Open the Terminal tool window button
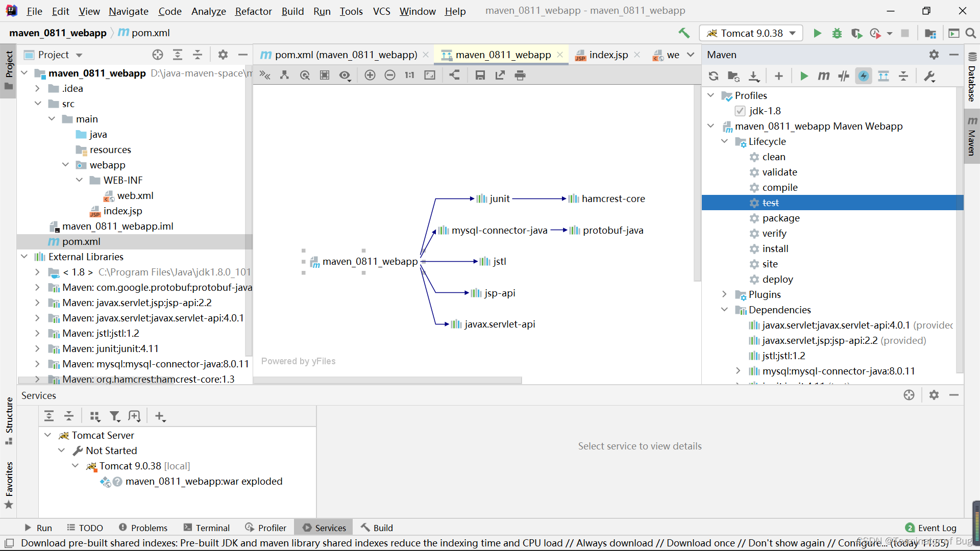 tap(207, 528)
